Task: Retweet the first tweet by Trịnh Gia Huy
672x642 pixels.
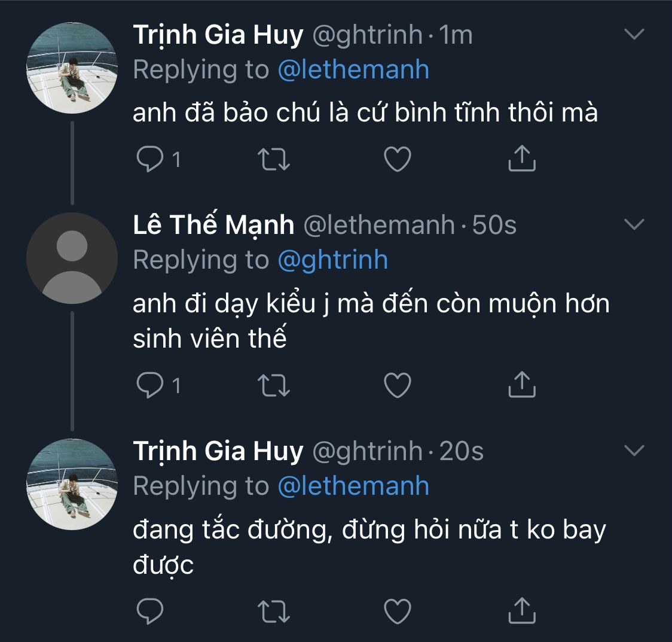Action: (x=273, y=159)
